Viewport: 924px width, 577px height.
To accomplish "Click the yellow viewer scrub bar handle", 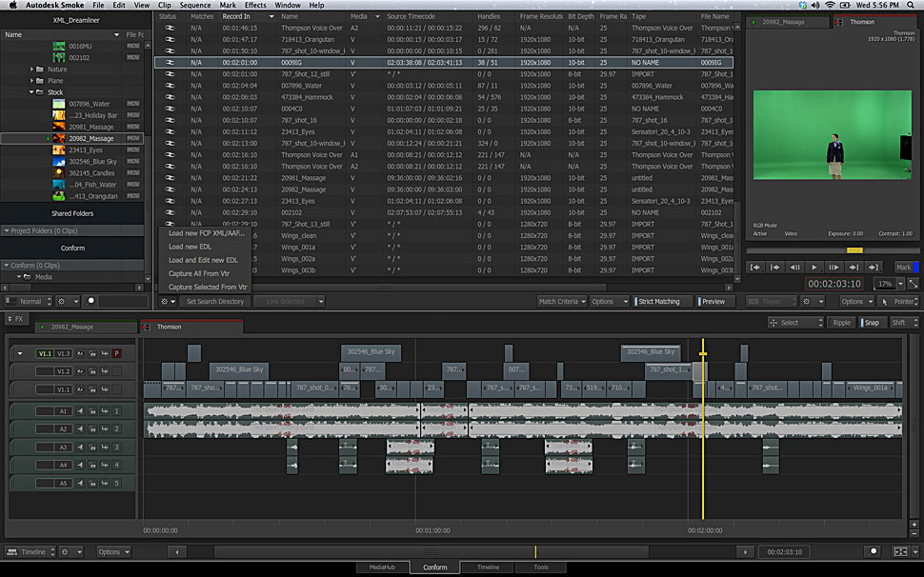I will tap(854, 250).
